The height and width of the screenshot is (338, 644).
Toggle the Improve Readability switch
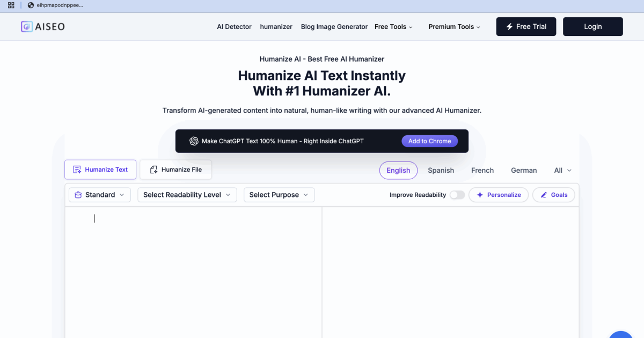457,195
